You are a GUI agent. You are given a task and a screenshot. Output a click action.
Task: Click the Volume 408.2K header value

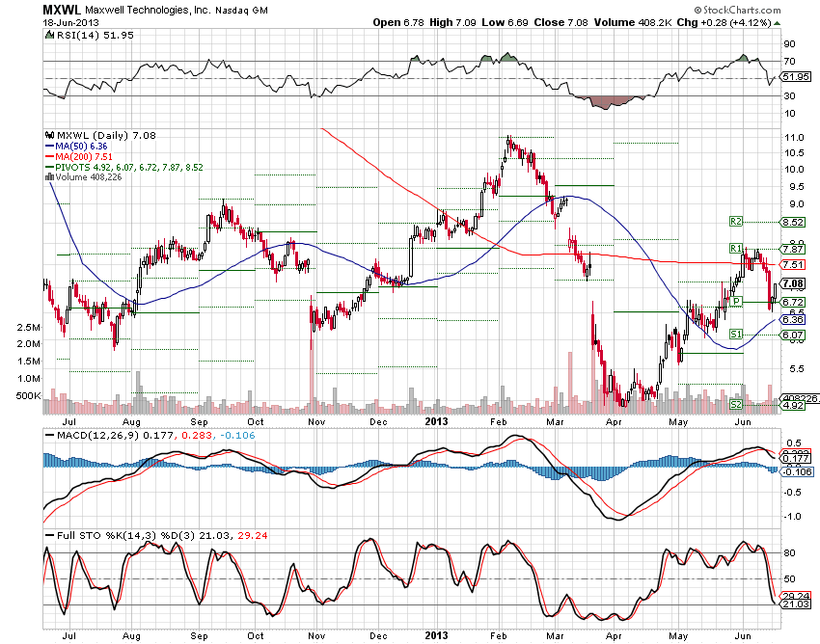633,22
